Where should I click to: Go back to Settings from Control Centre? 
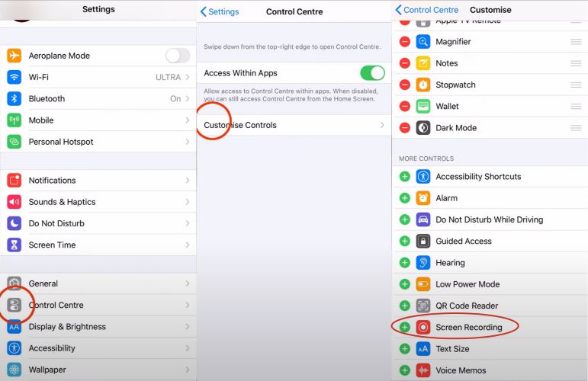click(x=220, y=11)
